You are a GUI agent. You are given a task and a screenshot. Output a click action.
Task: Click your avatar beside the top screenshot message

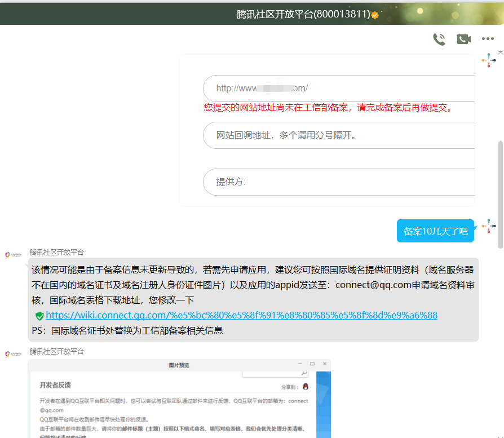pos(489,59)
